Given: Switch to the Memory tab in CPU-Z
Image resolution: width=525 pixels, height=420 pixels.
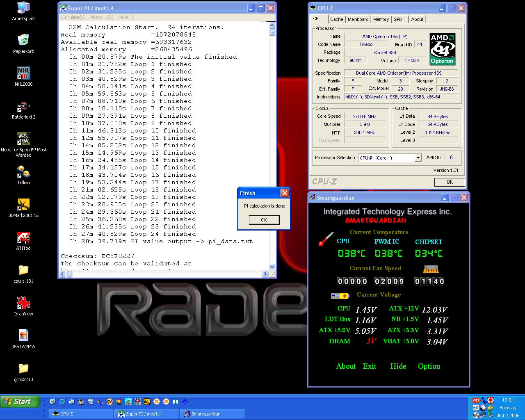Looking at the screenshot, I should tap(381, 19).
